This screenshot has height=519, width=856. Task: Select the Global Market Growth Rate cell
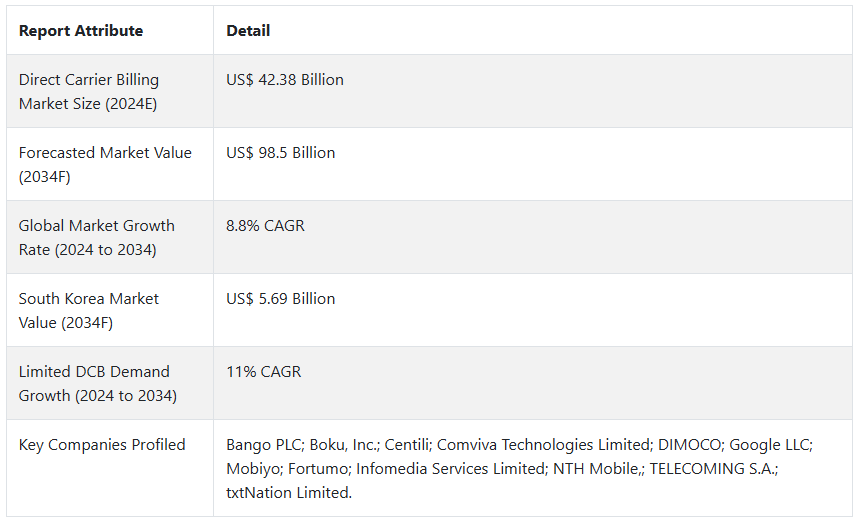point(96,238)
